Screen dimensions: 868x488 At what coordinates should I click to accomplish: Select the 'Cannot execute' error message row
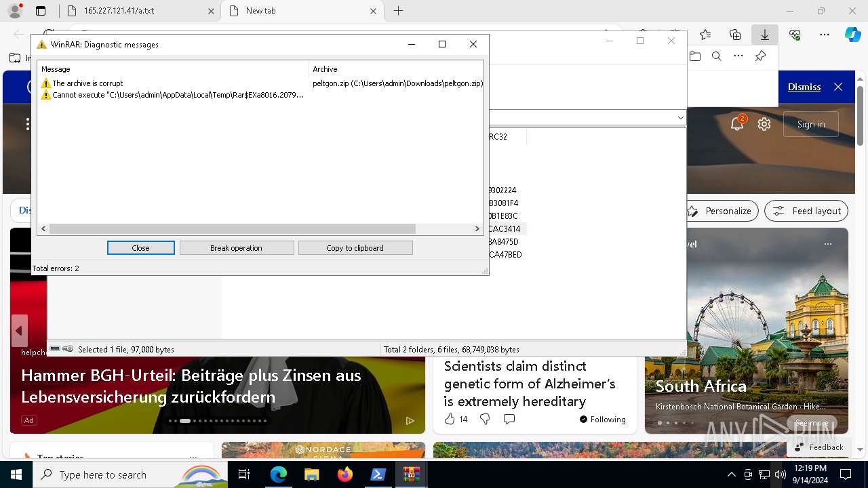coord(260,95)
